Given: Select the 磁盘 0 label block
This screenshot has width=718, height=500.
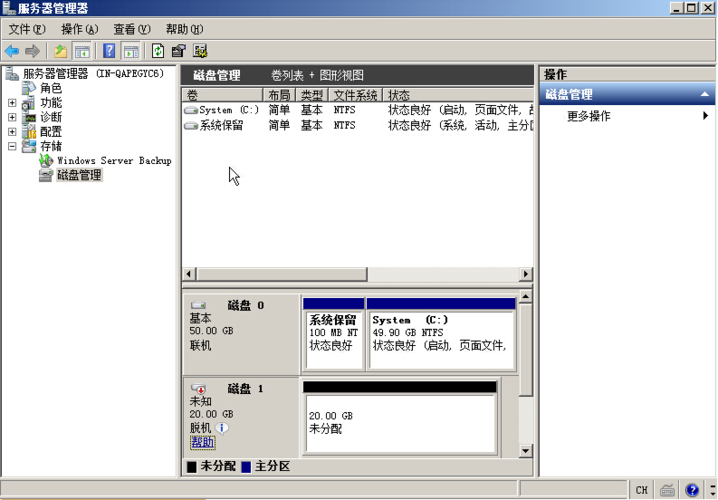Looking at the screenshot, I should 241,335.
